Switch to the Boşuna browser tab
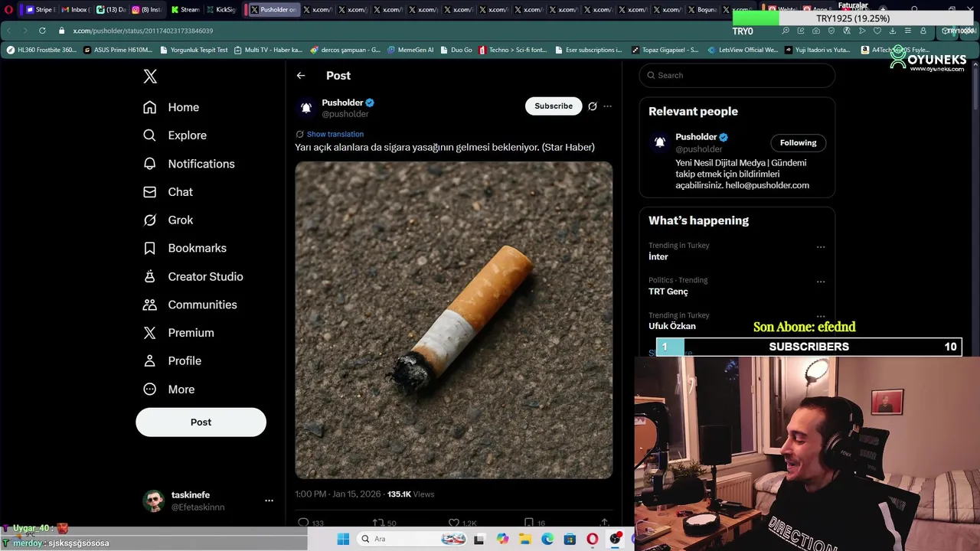 [x=701, y=10]
